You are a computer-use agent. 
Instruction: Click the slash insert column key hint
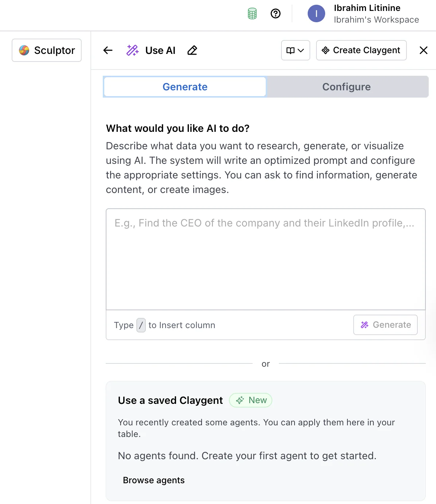141,325
